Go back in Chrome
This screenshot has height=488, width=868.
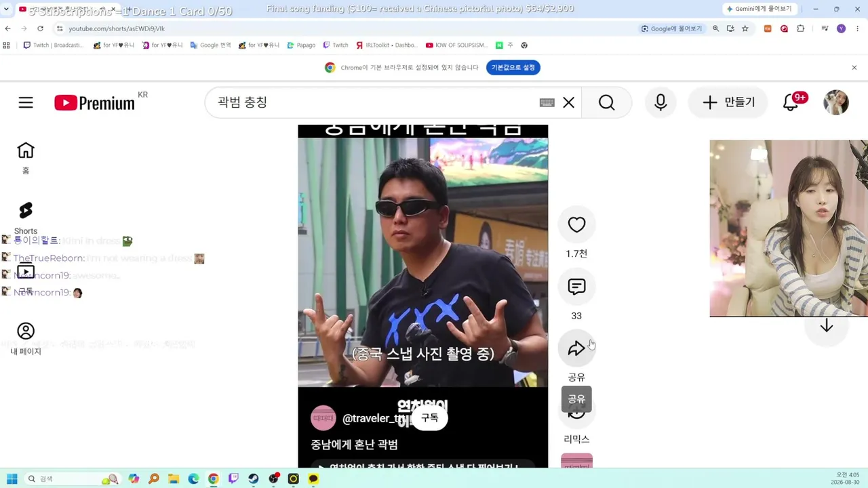click(7, 28)
